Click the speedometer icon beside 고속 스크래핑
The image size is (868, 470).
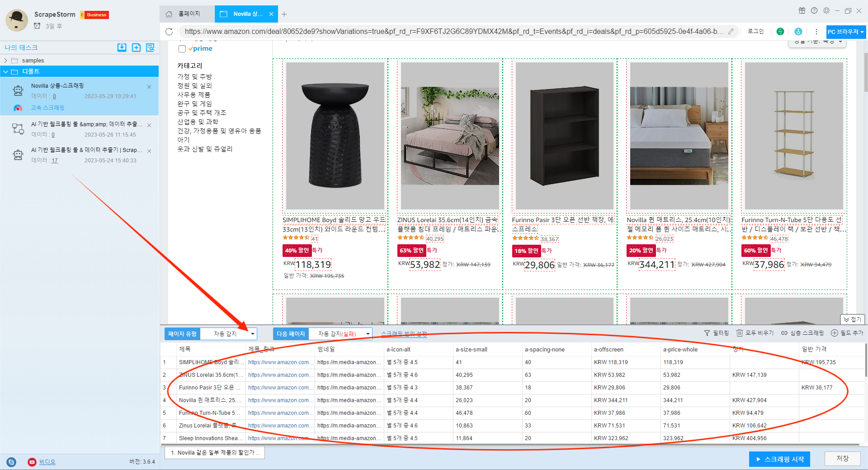coord(18,108)
